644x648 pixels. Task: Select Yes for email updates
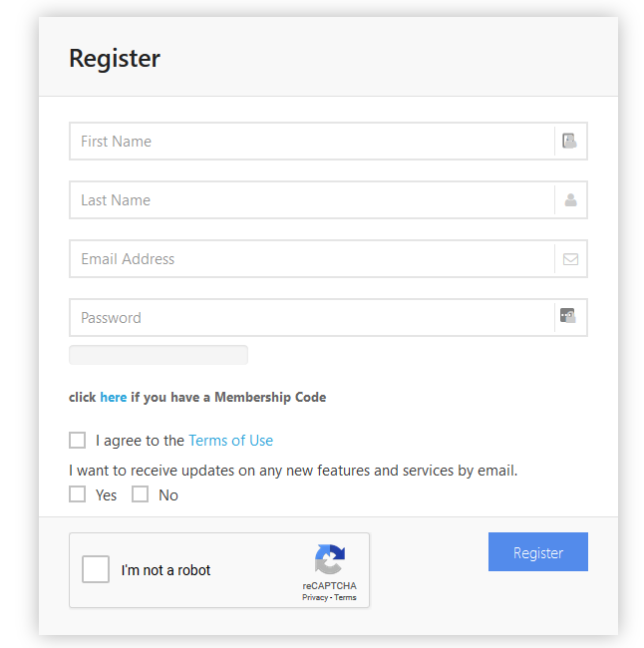tap(78, 494)
